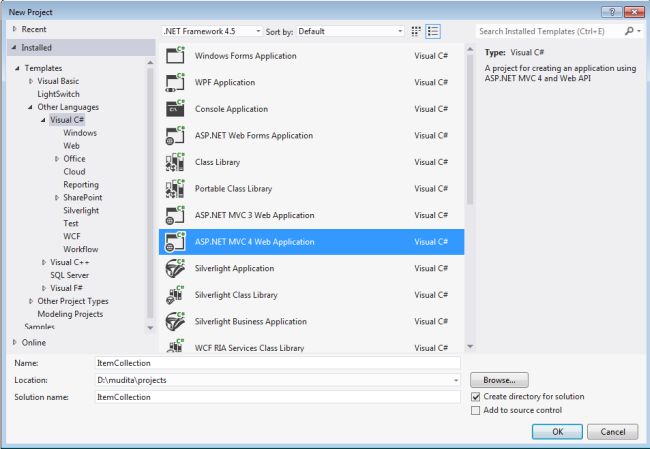The height and width of the screenshot is (449, 650).
Task: Select Modeling Projects in the tree
Action: point(70,314)
